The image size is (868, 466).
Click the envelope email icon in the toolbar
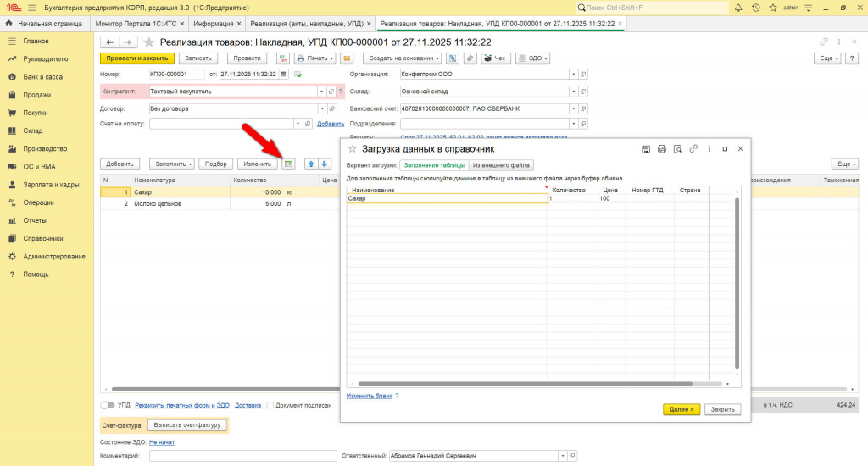(346, 58)
